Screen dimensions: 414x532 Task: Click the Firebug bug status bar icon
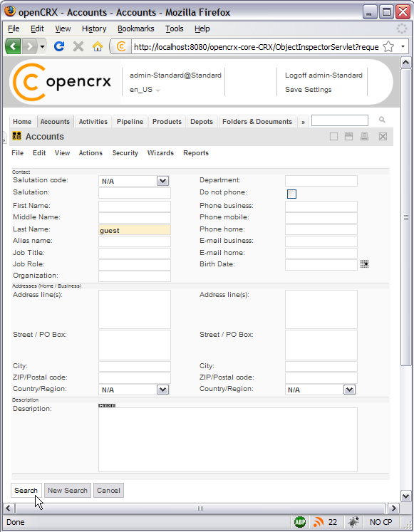pyautogui.click(x=353, y=522)
